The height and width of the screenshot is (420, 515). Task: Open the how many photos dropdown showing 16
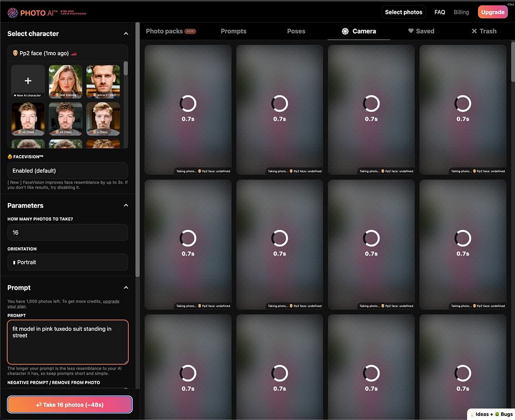tap(67, 232)
